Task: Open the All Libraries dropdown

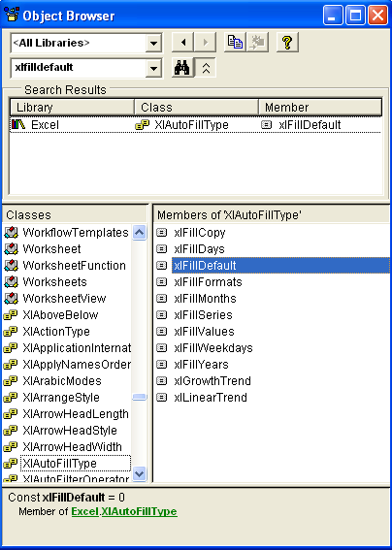Action: [x=153, y=43]
